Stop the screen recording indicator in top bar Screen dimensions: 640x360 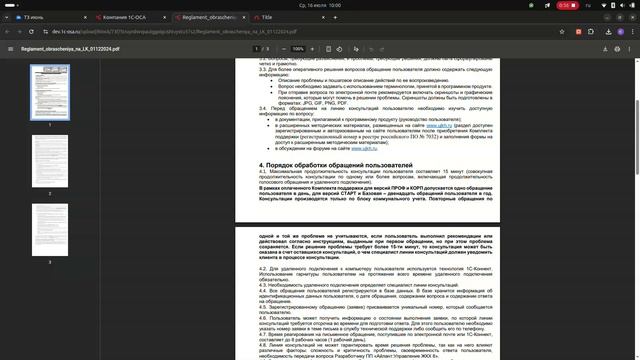[x=567, y=5]
